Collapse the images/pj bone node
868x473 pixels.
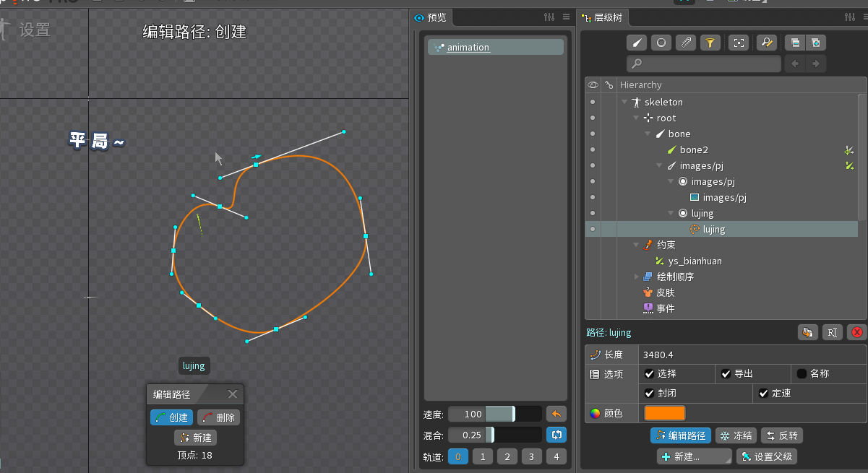(x=659, y=165)
